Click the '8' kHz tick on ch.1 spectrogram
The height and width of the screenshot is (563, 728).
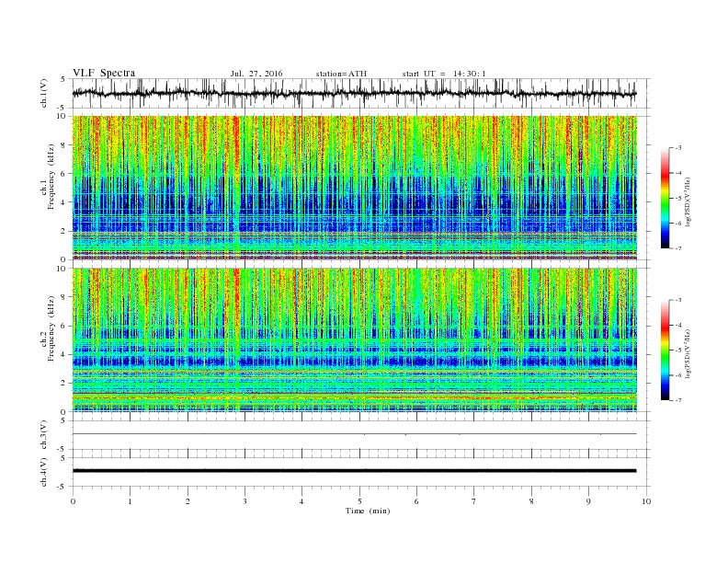coord(63,145)
